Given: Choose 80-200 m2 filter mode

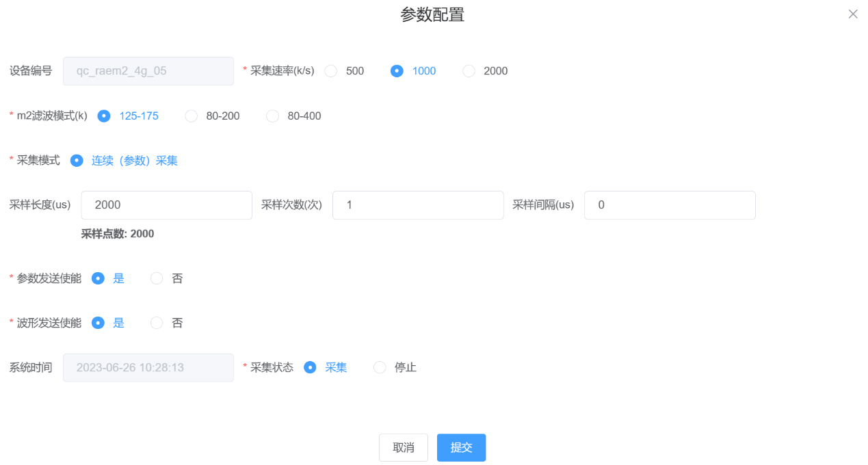Looking at the screenshot, I should click(x=212, y=116).
